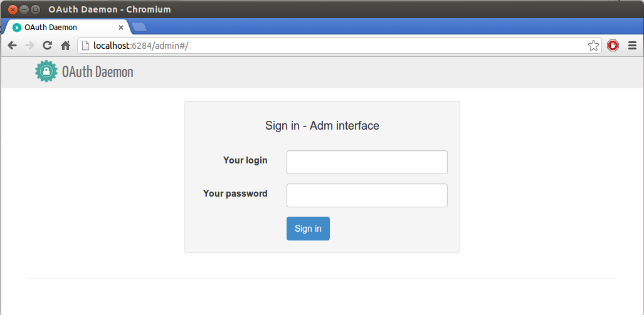Click the OAuth Daemon gear-lock logo
Screen dimensions: 644x315
coord(46,71)
